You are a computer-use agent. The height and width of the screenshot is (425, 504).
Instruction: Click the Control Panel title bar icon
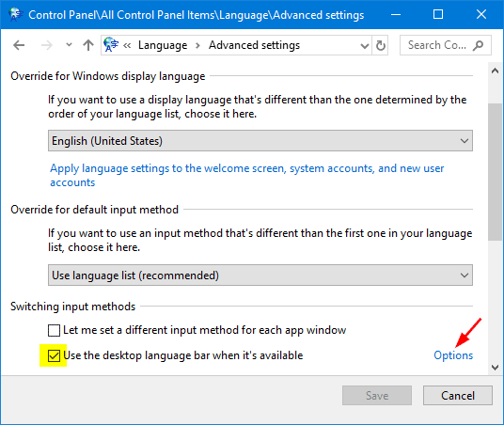pos(15,14)
